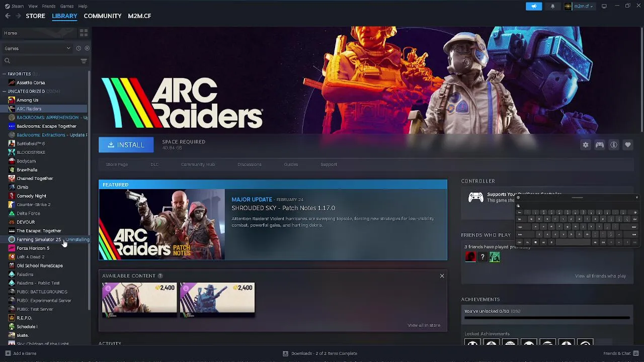
Task: Click the Available Content help question mark
Action: pos(160,276)
